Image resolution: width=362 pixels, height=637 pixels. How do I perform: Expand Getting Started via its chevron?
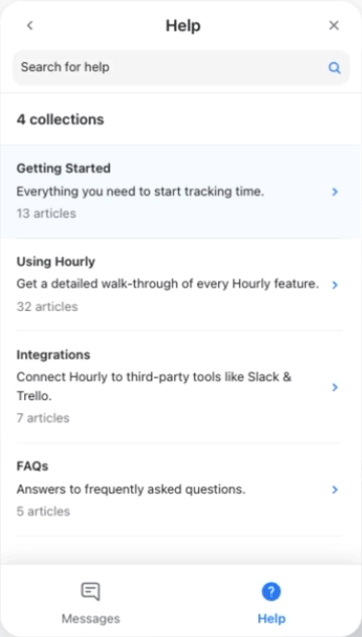tap(335, 192)
